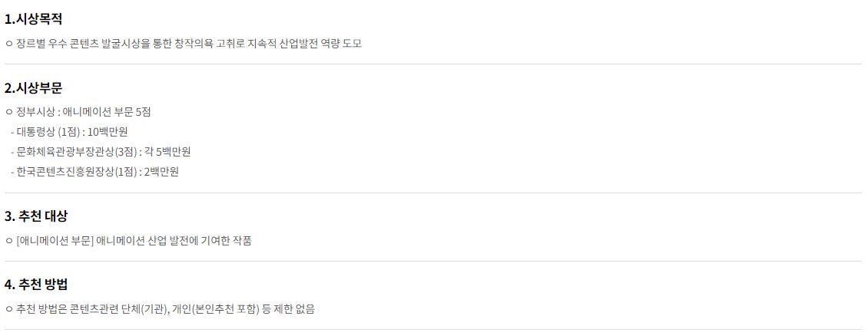Click the circle bullet before 장르별 우수 콘텐츠
Screen dimensions: 868x336
pos(9,44)
